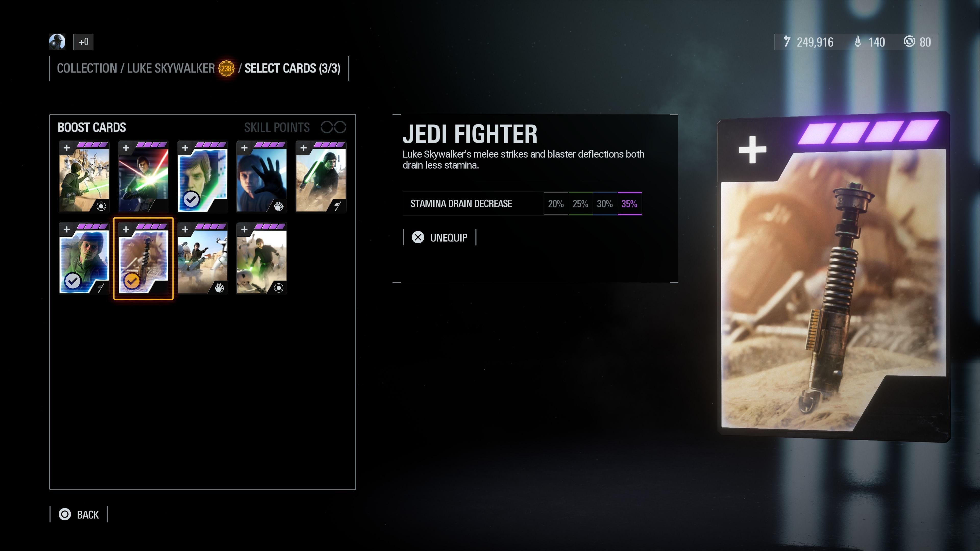Select the 35% stamina drain level

629,204
